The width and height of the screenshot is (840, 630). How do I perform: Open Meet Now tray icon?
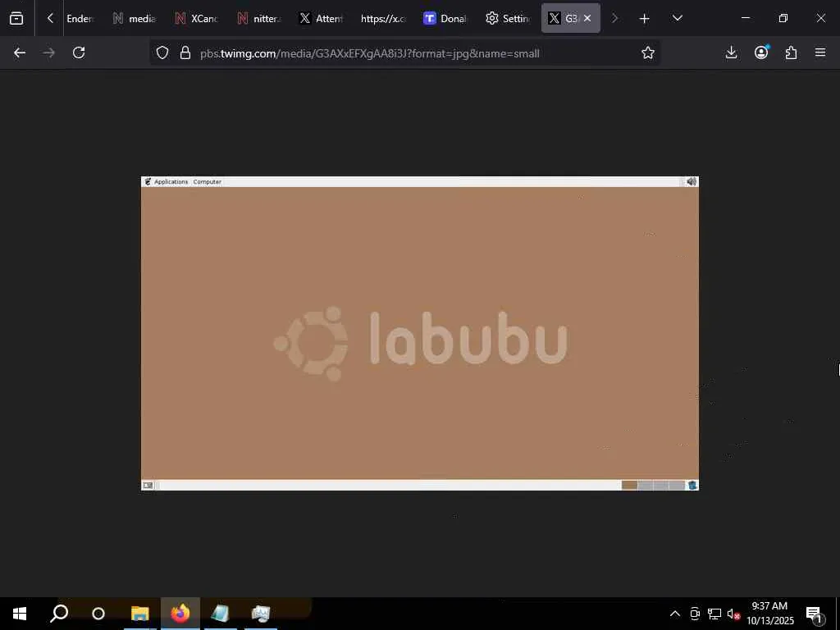tap(695, 614)
